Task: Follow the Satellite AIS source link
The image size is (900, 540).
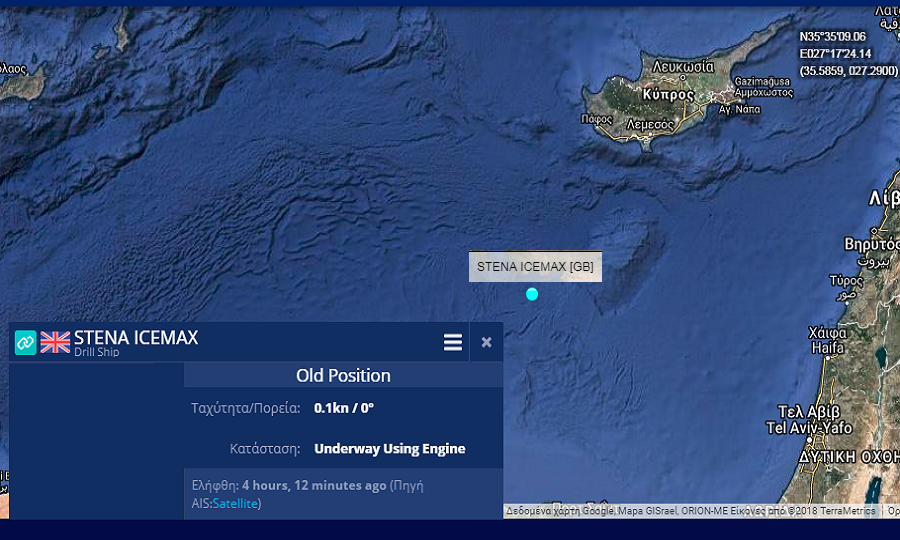Action: coord(235,503)
